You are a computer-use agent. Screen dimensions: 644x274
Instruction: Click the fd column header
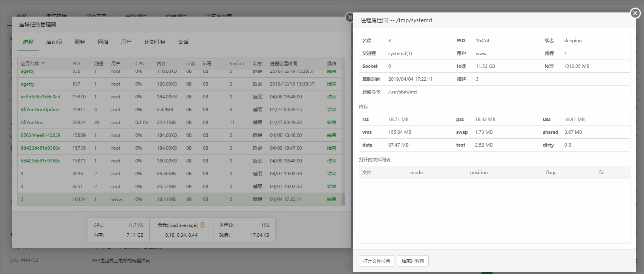[601, 172]
